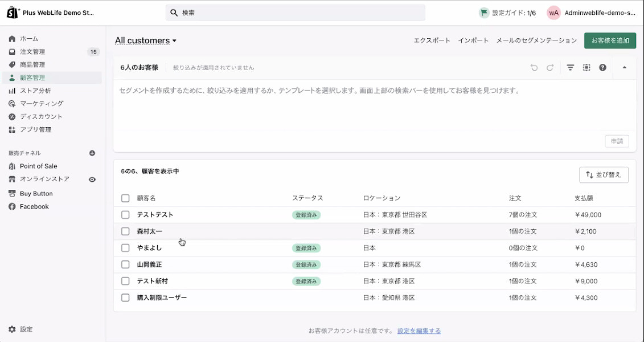Undo the last segment change

pos(534,67)
